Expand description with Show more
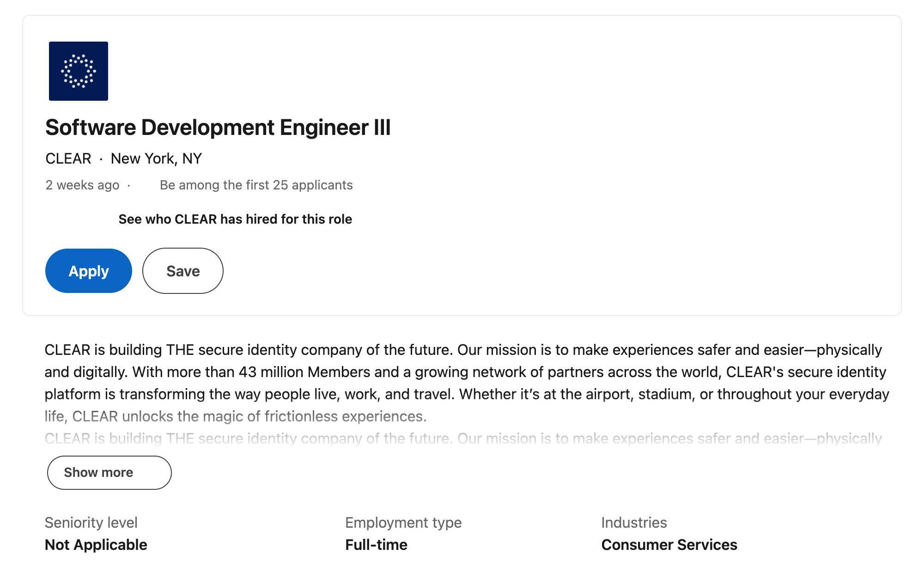The height and width of the screenshot is (573, 924). coord(109,473)
